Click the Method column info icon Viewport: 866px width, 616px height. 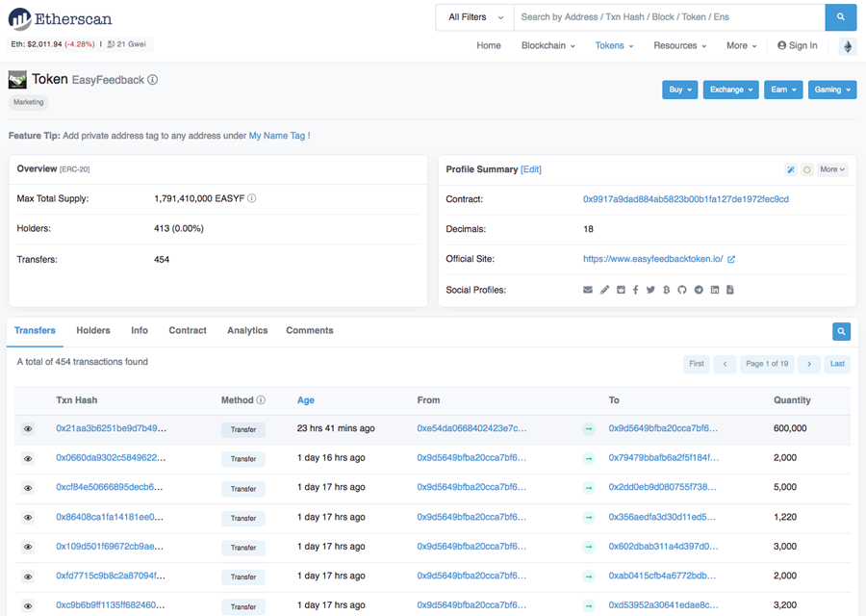coord(261,400)
